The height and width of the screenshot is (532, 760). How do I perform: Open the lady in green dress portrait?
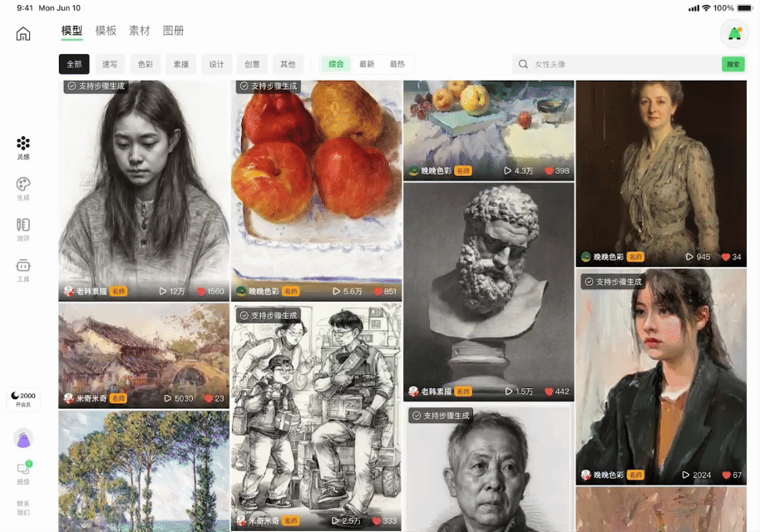[x=661, y=174]
